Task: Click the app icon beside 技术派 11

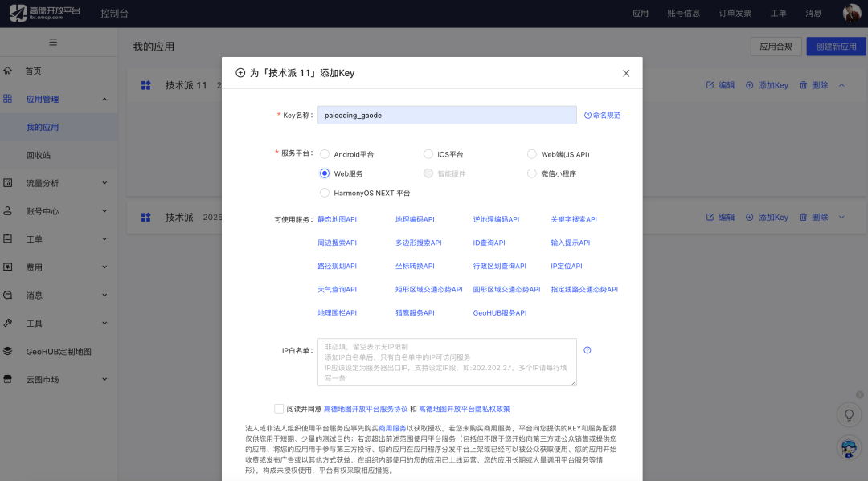Action: [x=146, y=85]
